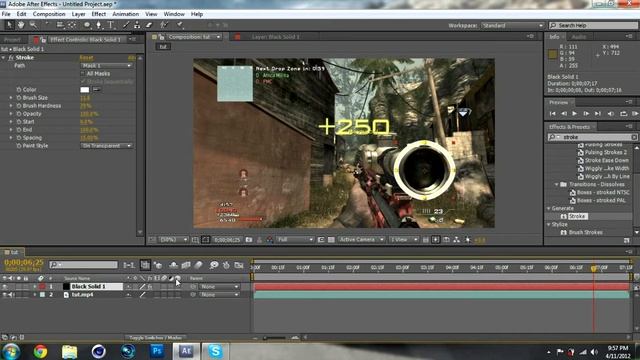The width and height of the screenshot is (640, 360).
Task: Click the white Stroke Color swatch
Action: point(84,89)
